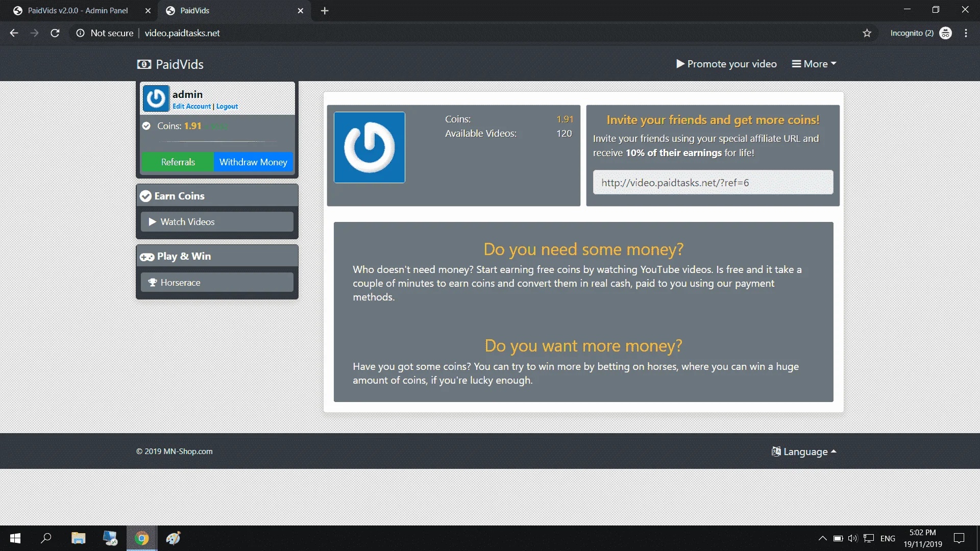
Task: Show hidden system tray icons
Action: [x=822, y=538]
